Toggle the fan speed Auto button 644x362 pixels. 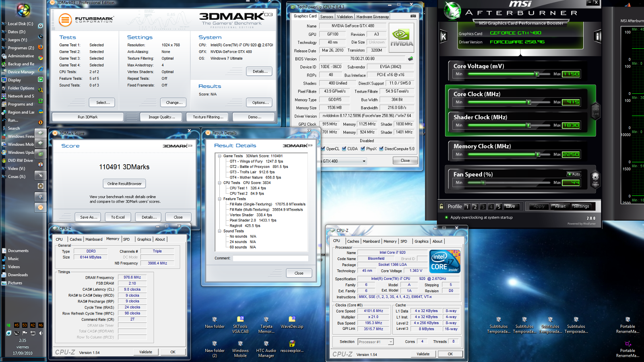tap(574, 174)
